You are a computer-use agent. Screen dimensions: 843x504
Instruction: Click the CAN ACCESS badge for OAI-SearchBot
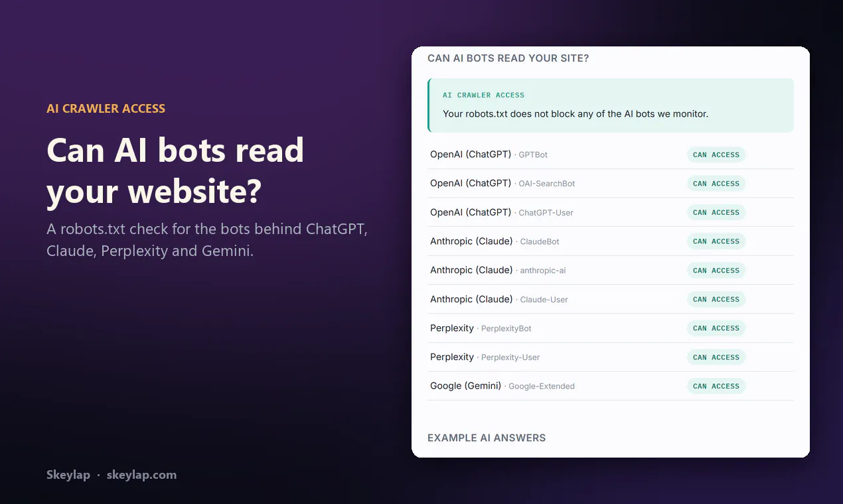click(716, 184)
